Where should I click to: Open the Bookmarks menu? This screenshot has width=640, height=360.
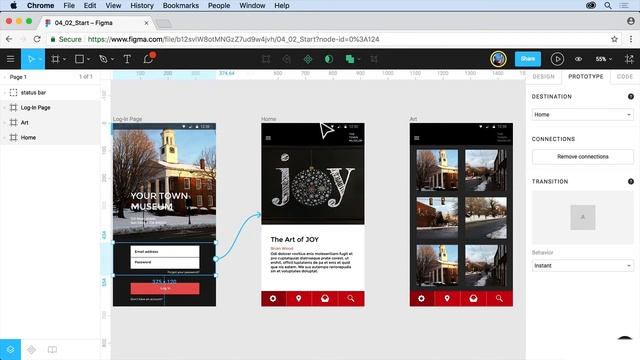pos(180,6)
